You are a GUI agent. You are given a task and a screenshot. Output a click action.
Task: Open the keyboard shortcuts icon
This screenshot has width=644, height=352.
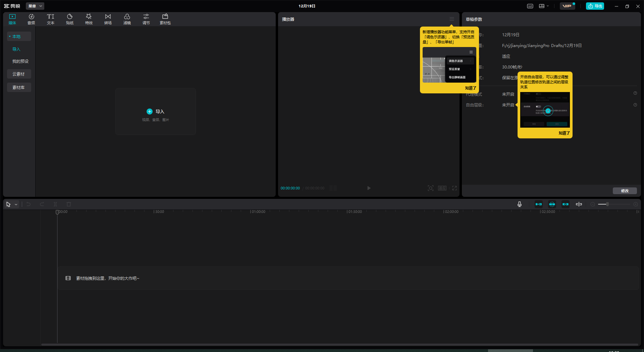tap(530, 6)
